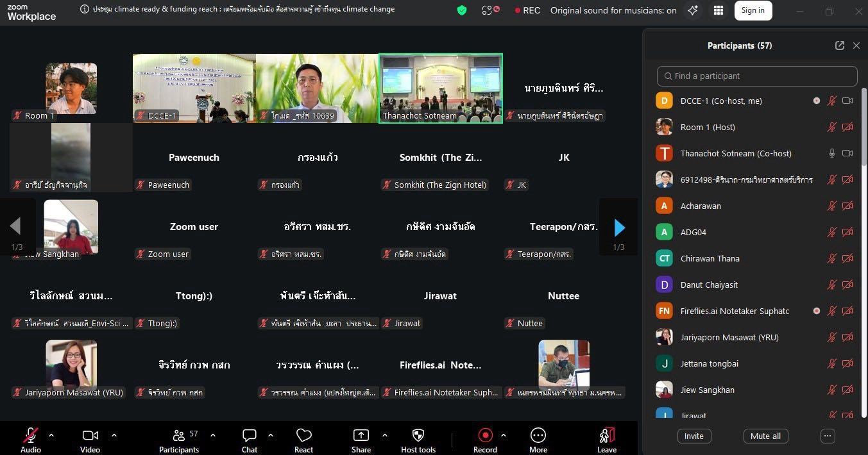This screenshot has height=455, width=868.
Task: Expand audio options arrow next to Audio
Action: (51, 435)
